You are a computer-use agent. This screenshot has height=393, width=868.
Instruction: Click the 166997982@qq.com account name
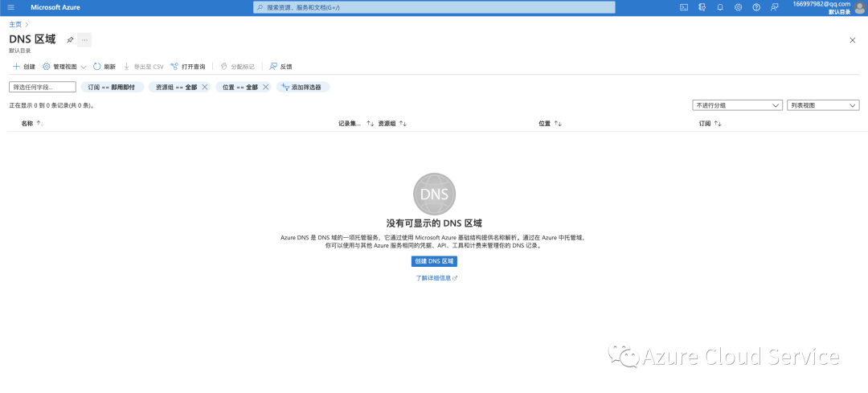pyautogui.click(x=821, y=4)
